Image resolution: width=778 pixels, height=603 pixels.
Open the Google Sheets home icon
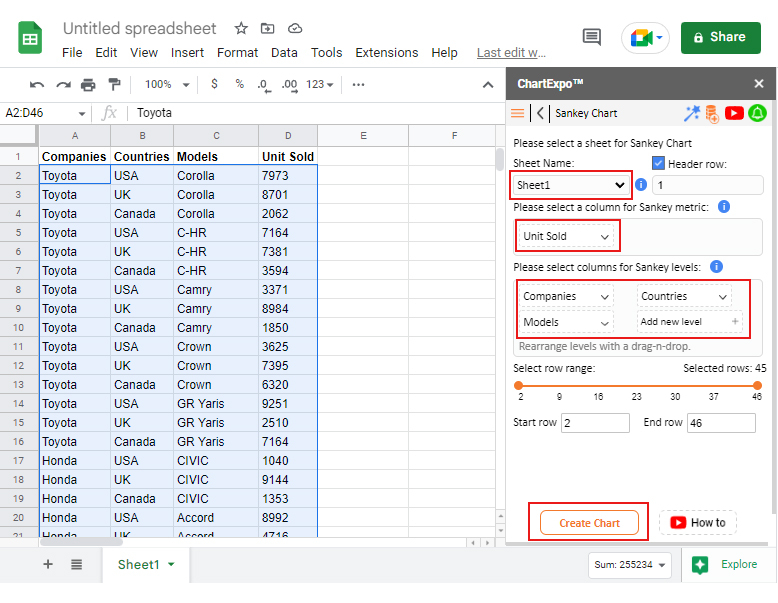point(30,38)
